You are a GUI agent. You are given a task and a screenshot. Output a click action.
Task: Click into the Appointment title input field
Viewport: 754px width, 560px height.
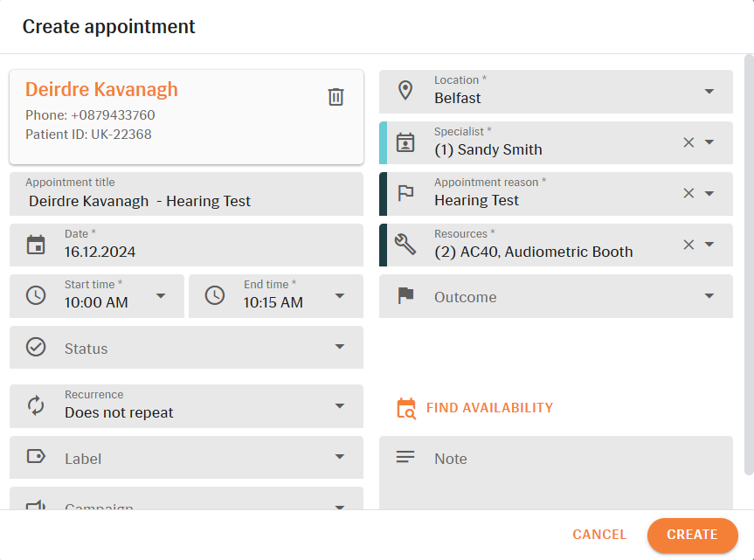click(187, 194)
